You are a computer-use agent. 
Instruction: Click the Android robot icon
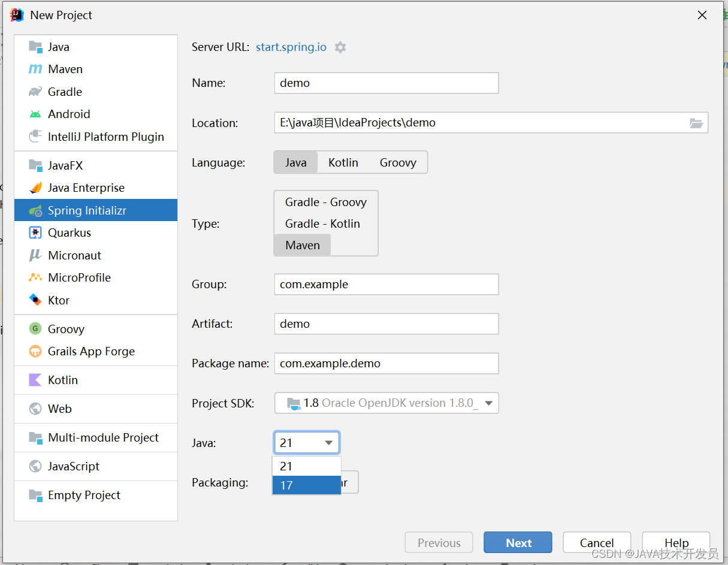click(36, 114)
